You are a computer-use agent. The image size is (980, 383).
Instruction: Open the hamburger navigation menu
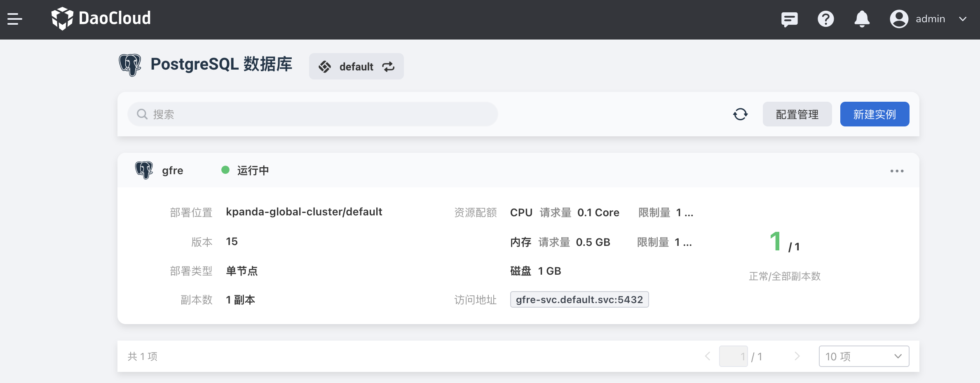pyautogui.click(x=15, y=19)
